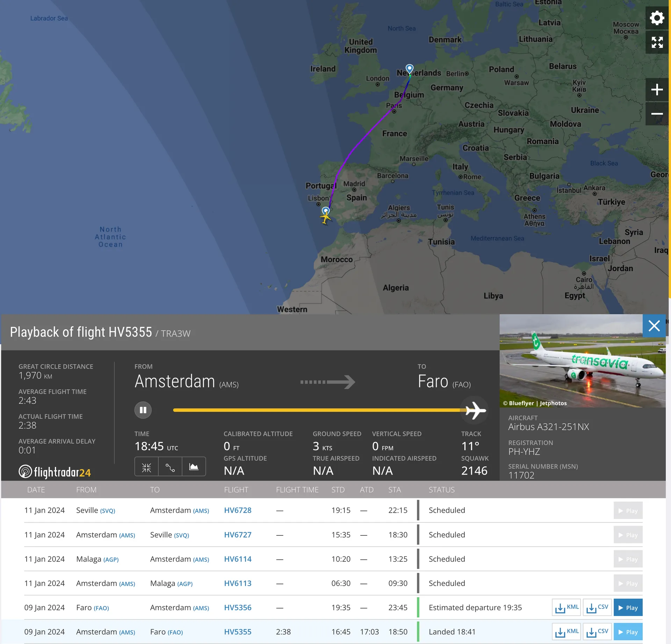
Task: Zoom out on the map
Action: tap(657, 114)
